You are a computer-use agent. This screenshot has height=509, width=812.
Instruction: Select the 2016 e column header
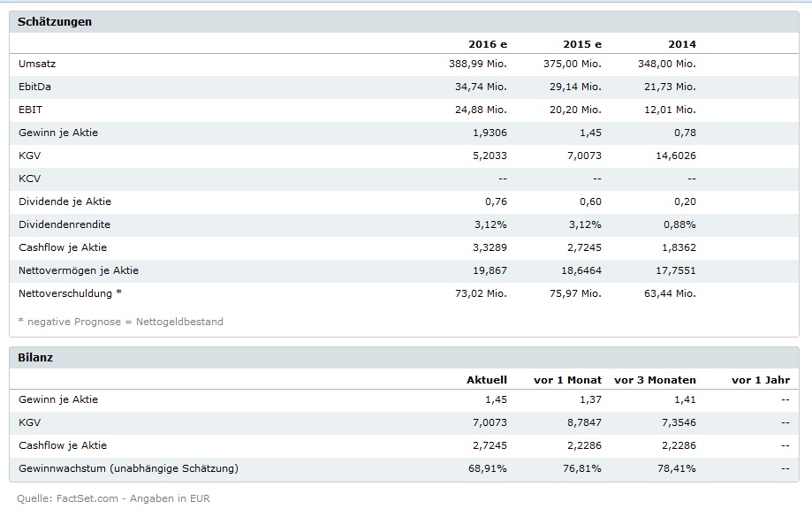[x=488, y=44]
